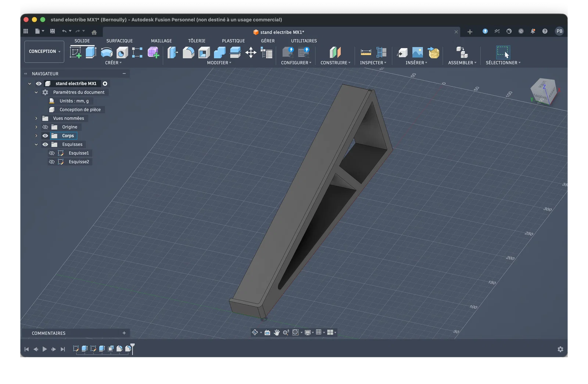Expand the COMMENTAIRES panel with plus button
The width and height of the screenshot is (588, 384).
click(x=124, y=333)
